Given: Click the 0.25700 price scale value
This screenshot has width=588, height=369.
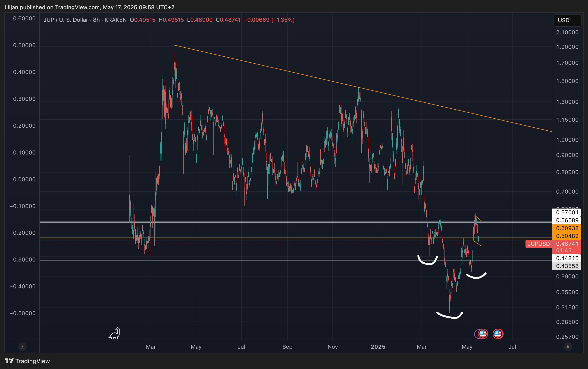Looking at the screenshot, I should pyautogui.click(x=567, y=337).
